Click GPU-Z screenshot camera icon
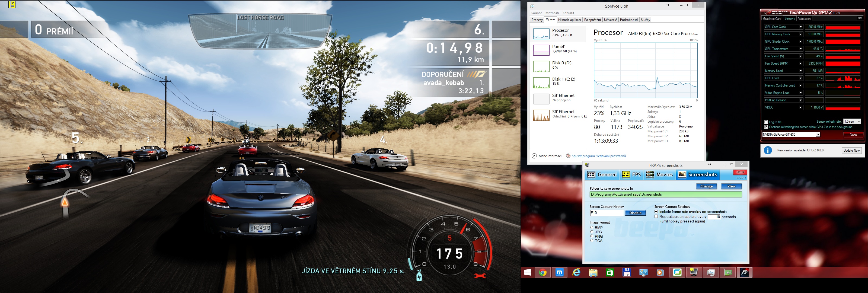 (860, 18)
